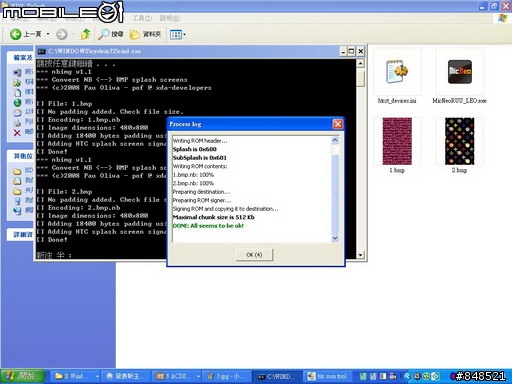Click the Start (開始) button

[22, 376]
